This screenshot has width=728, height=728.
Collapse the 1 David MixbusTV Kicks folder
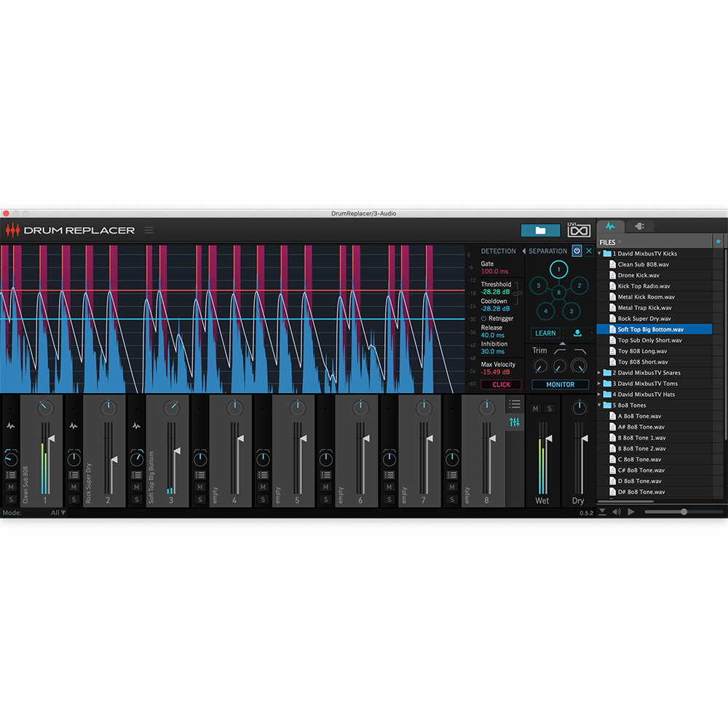599,253
